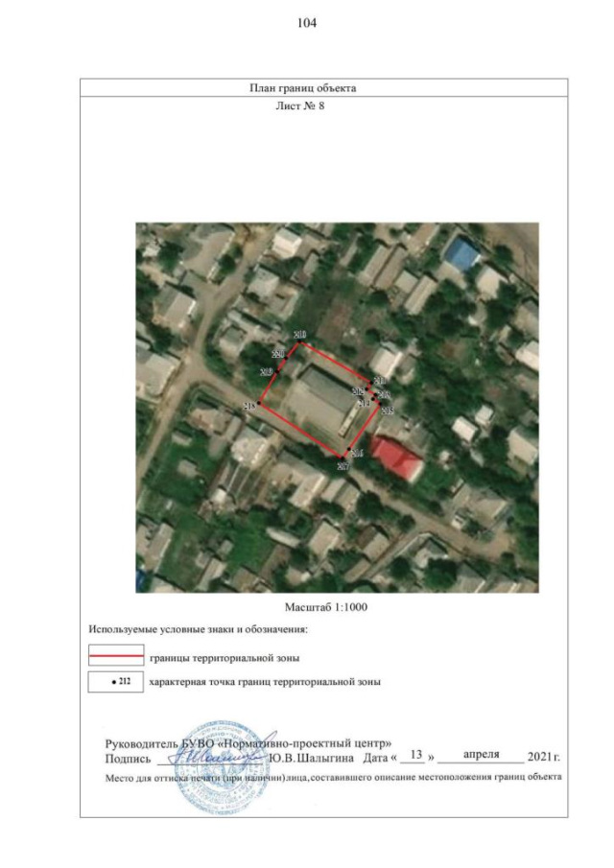Click the month field "апреля"

(480, 755)
